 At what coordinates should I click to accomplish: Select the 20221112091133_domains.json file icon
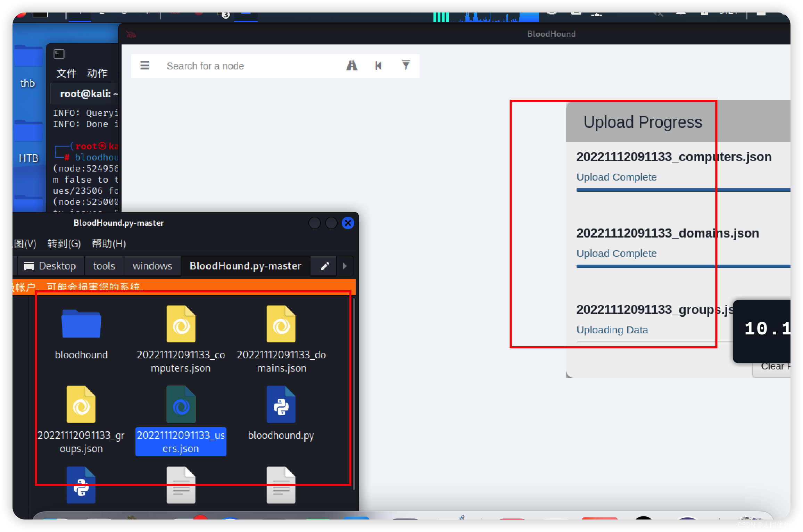281,324
